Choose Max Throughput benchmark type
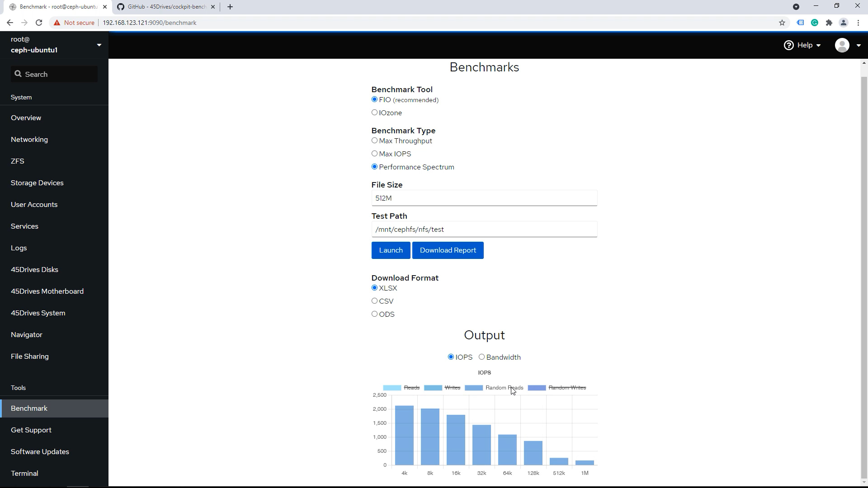Viewport: 868px width, 488px height. (x=374, y=141)
